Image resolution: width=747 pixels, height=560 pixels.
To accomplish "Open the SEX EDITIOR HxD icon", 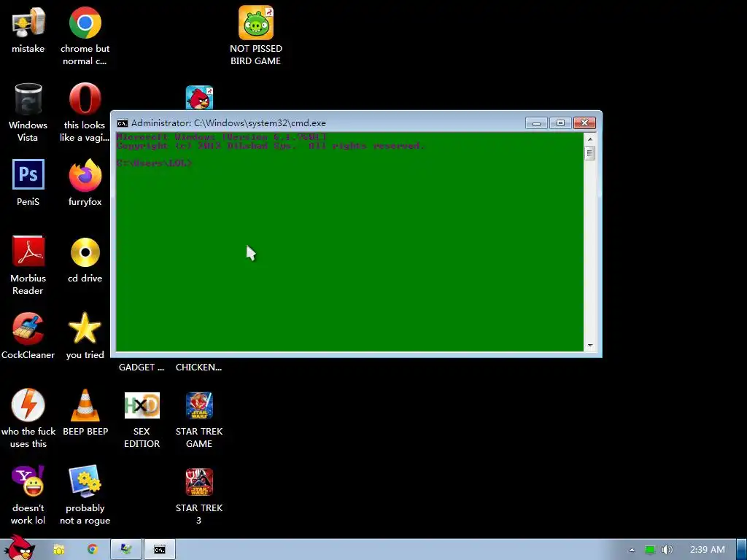I will coord(142,405).
